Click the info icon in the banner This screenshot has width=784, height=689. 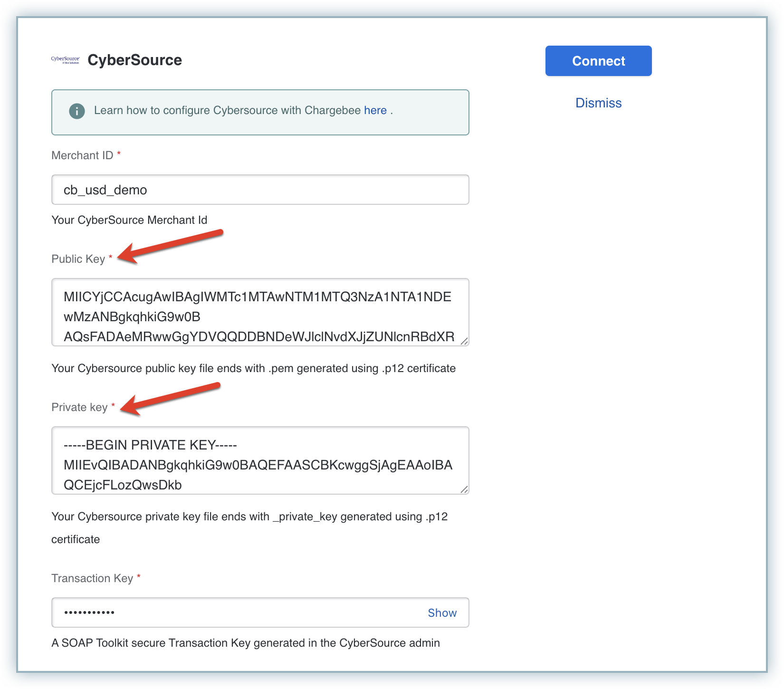[x=77, y=111]
